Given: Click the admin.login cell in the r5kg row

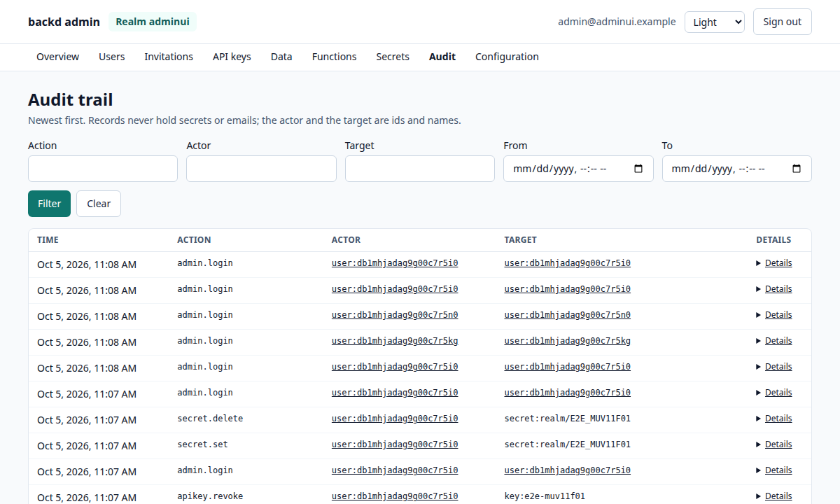Looking at the screenshot, I should [x=205, y=341].
